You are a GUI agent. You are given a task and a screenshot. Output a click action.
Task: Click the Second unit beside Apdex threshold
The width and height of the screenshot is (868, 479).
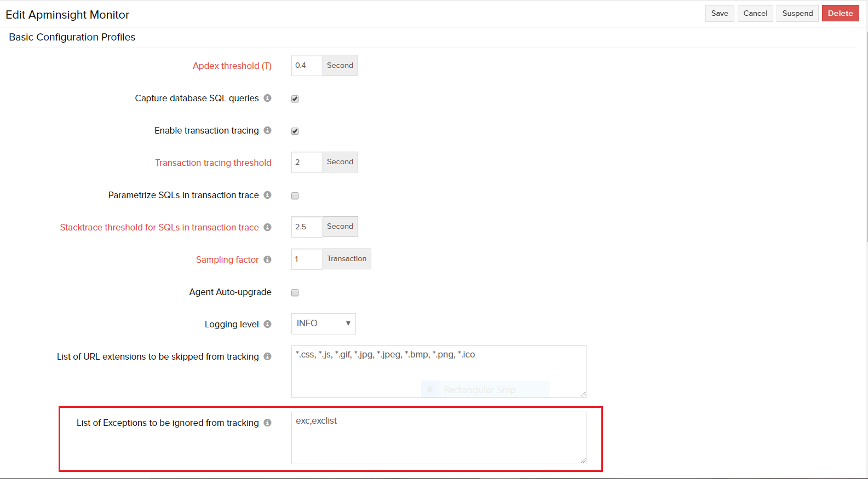point(340,65)
